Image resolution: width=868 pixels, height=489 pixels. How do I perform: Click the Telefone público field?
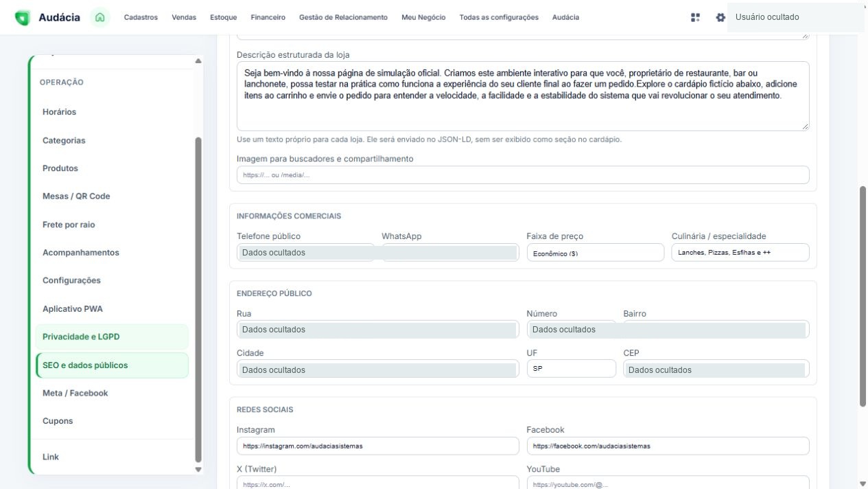[305, 253]
